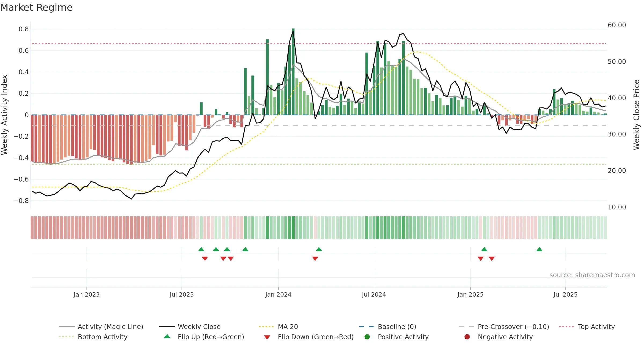Click the Jan 2023 x-axis label
644x362 pixels.
click(x=87, y=294)
